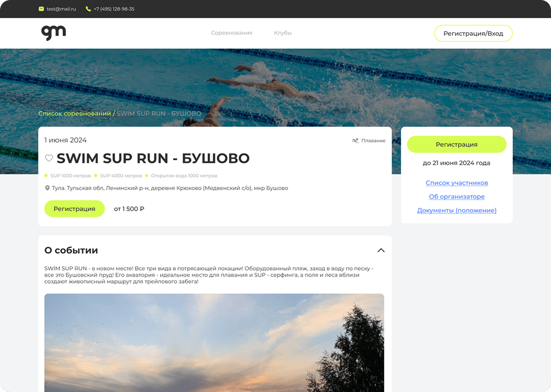
Task: Select the SUP 1000 метров tag
Action: click(x=70, y=176)
